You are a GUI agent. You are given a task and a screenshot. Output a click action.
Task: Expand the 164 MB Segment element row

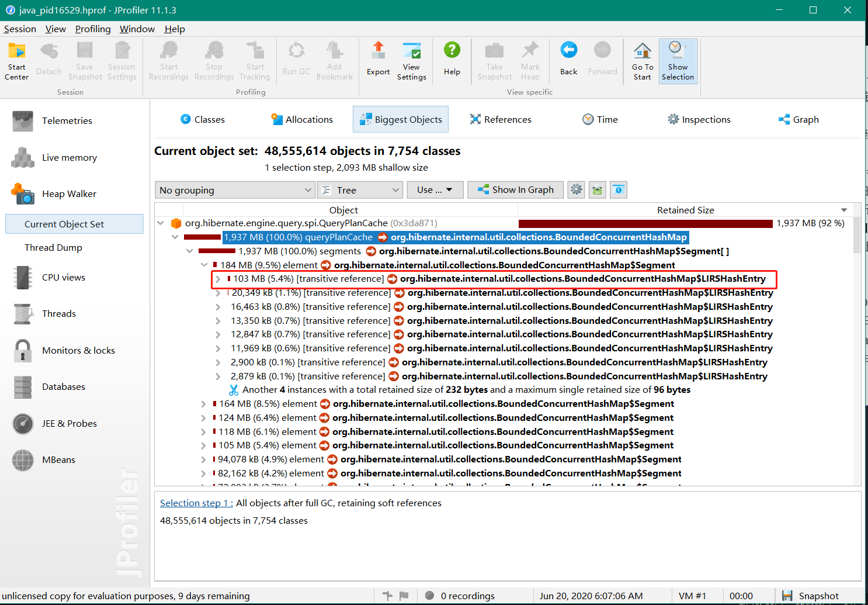tap(203, 404)
